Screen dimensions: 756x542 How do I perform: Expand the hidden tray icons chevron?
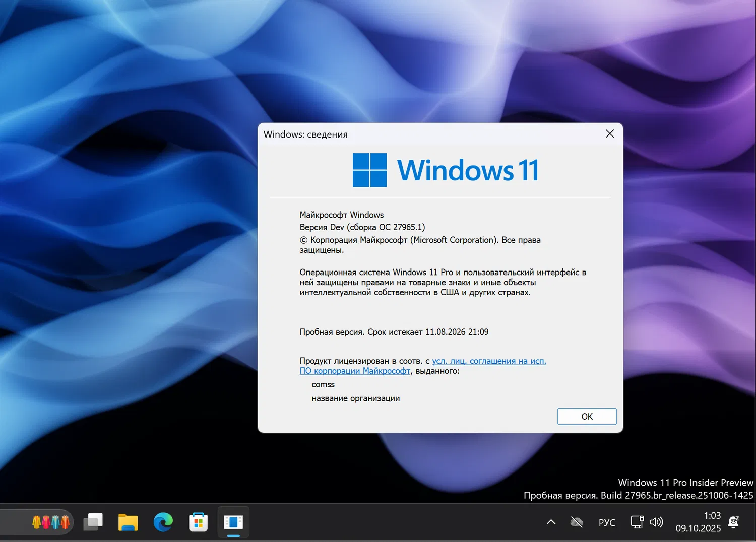click(551, 522)
